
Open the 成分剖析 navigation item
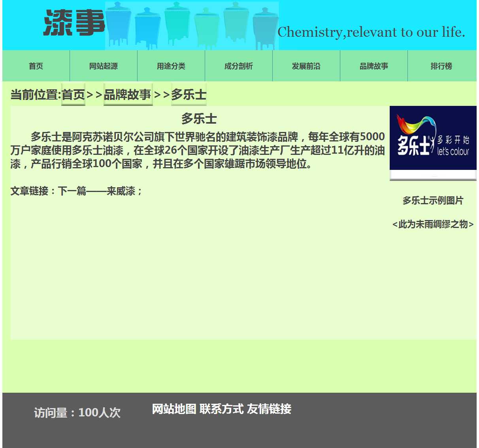[239, 66]
